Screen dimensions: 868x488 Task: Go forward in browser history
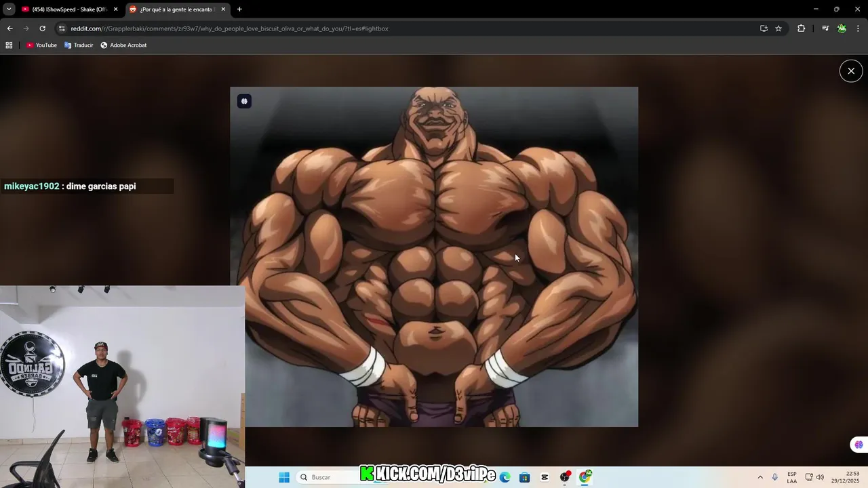pos(26,28)
